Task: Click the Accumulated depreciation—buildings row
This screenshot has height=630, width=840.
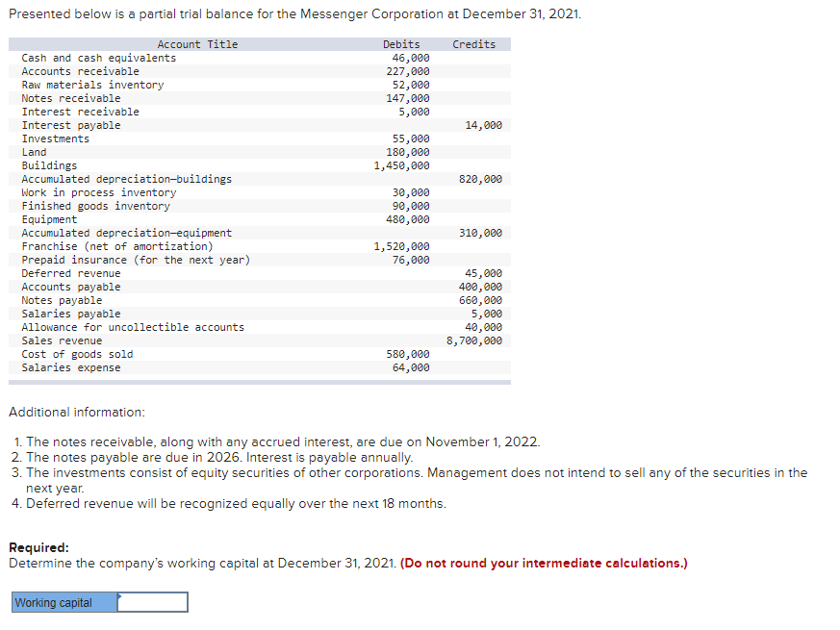Action: [x=125, y=178]
